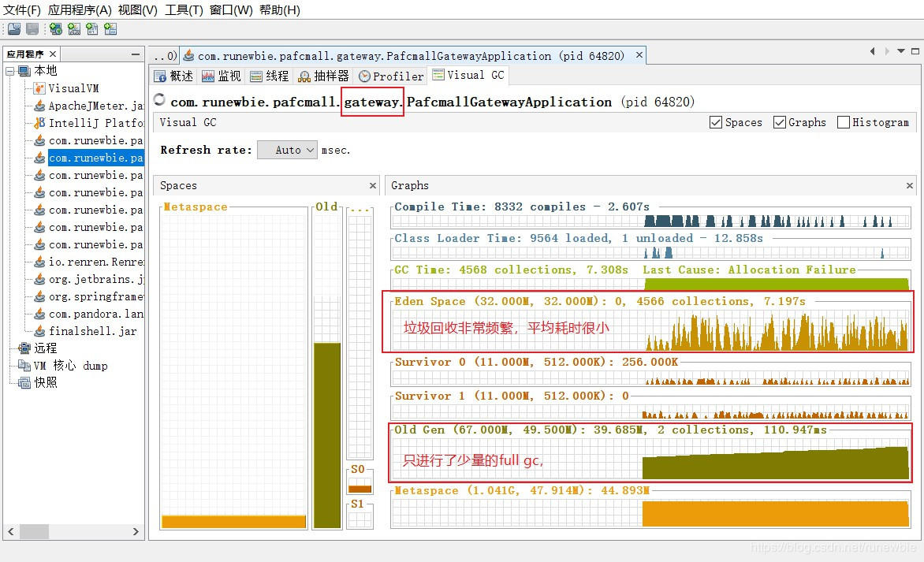Open 文件(F) menu

(x=22, y=10)
